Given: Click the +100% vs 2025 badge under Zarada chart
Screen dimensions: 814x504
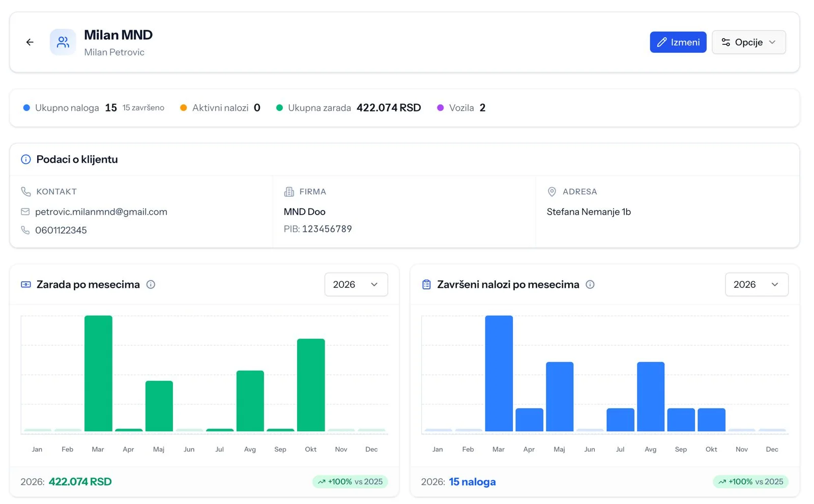Looking at the screenshot, I should coord(350,482).
